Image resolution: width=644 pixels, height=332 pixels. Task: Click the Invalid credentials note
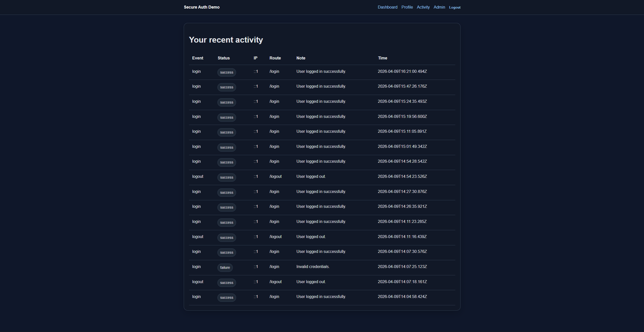tap(313, 267)
